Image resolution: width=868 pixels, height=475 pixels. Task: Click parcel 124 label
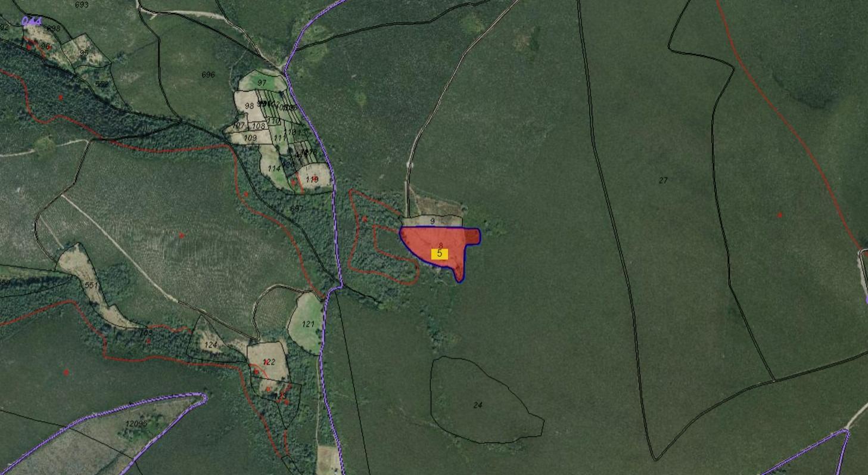(210, 345)
